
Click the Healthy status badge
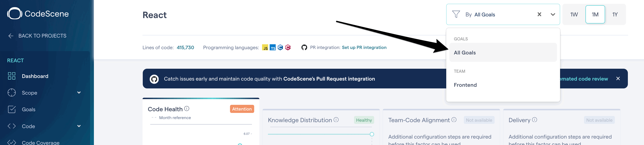coord(364,120)
